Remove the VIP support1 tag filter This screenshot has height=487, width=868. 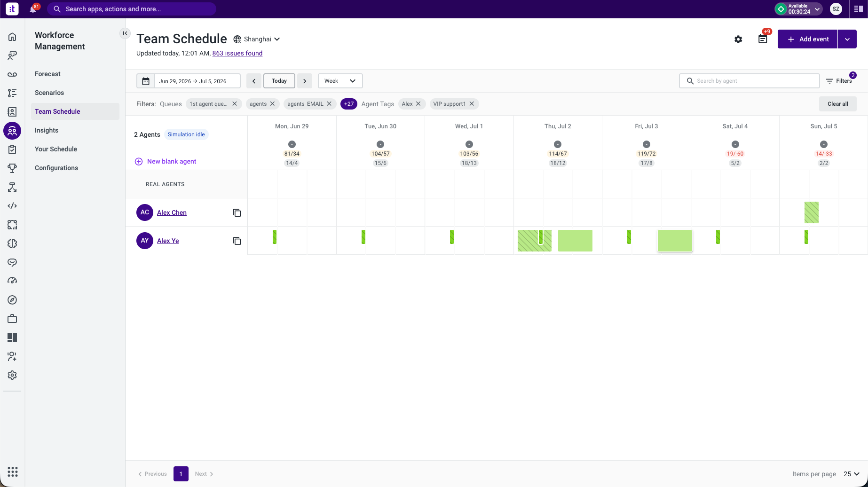click(x=472, y=104)
